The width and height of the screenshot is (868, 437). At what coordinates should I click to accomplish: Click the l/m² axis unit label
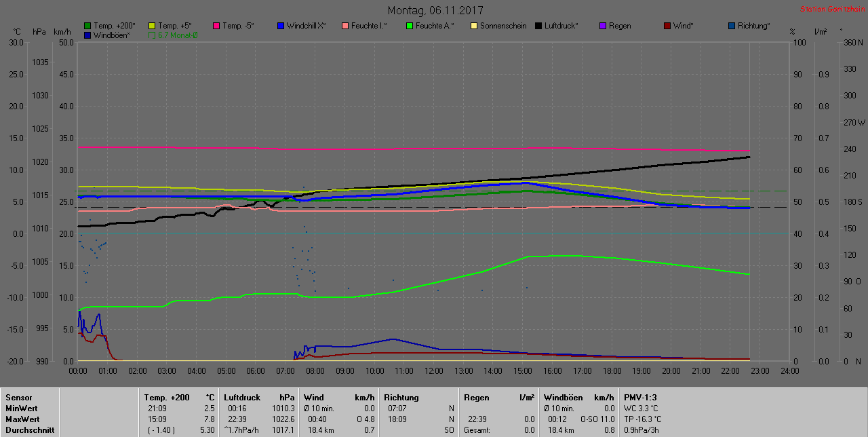821,32
